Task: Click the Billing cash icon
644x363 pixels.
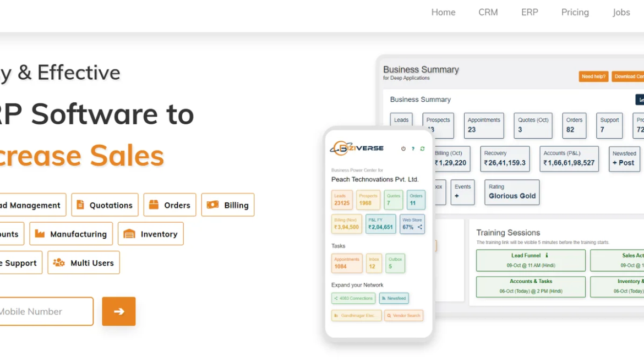Action: pyautogui.click(x=212, y=205)
